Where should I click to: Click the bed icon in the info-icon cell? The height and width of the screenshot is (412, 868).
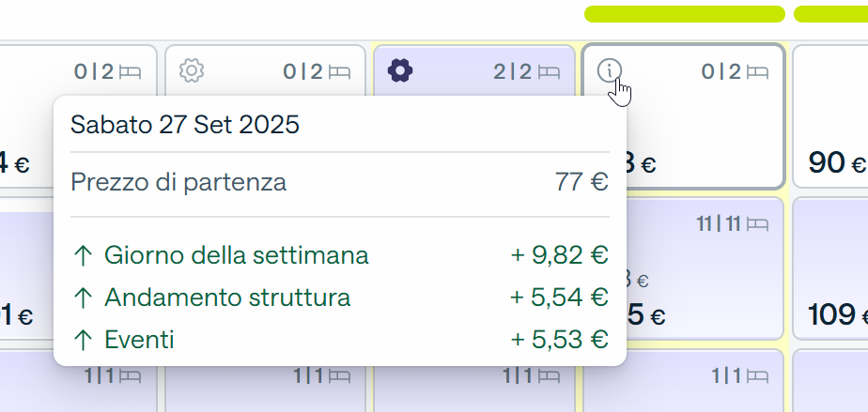[x=759, y=71]
